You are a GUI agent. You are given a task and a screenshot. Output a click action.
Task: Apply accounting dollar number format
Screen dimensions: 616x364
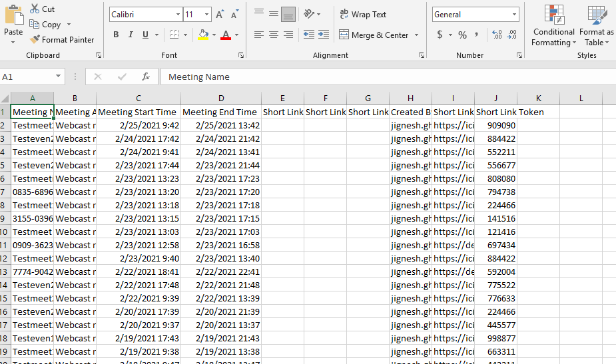(x=440, y=35)
